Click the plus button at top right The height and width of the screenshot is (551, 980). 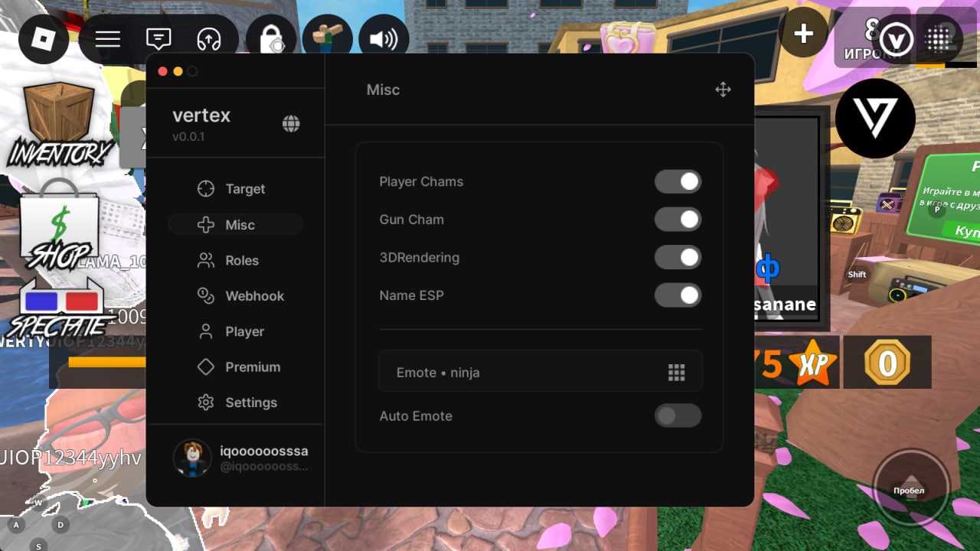click(803, 34)
